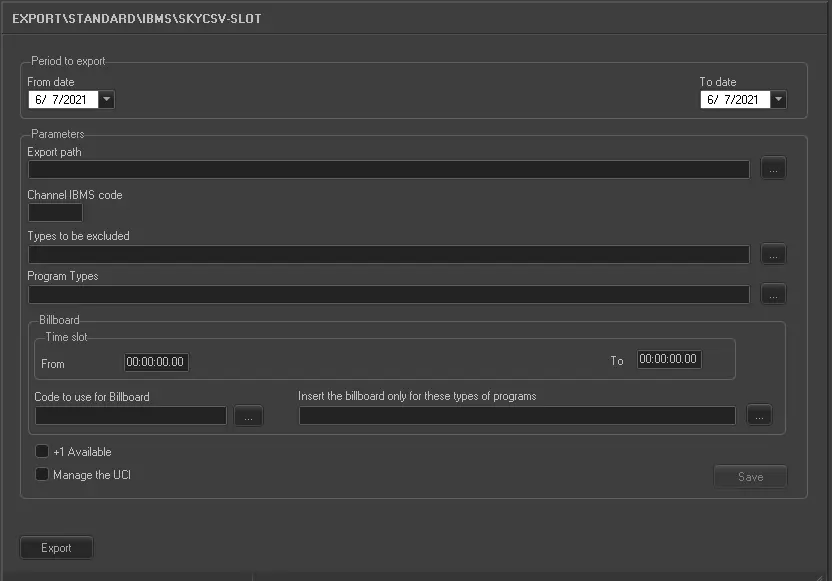The width and height of the screenshot is (832, 581).
Task: Toggle the Manage the UCI checkbox
Action: click(42, 475)
